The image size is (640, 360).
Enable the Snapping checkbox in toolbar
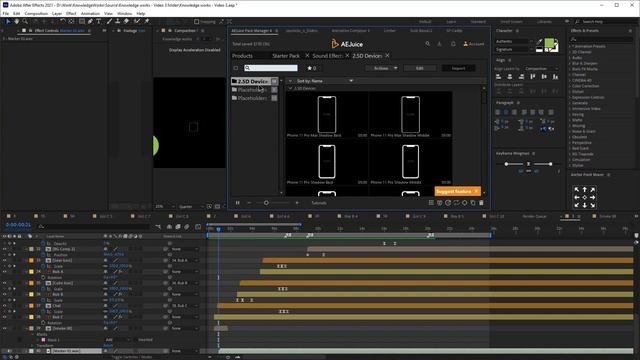tap(197, 22)
